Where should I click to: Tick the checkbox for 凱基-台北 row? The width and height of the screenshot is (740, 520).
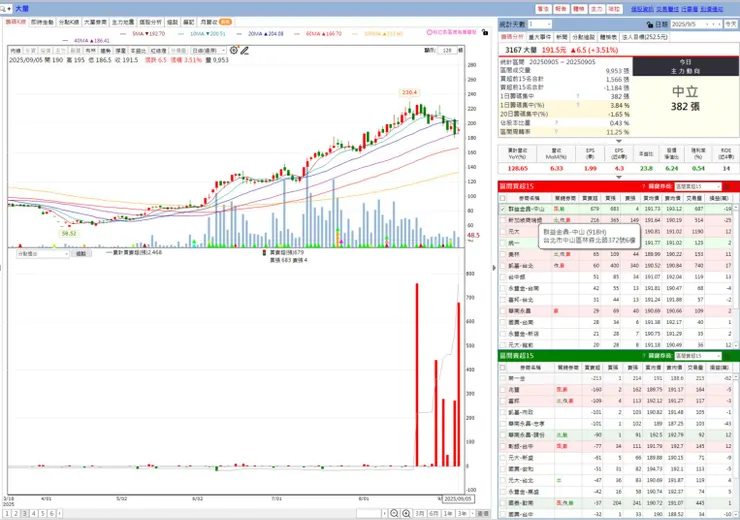pos(503,266)
